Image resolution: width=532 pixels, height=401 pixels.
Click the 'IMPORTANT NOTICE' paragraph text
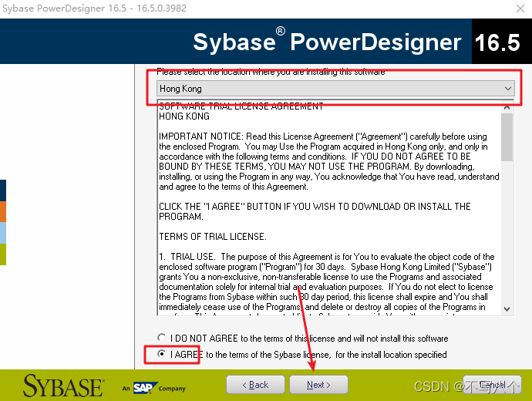pos(328,161)
